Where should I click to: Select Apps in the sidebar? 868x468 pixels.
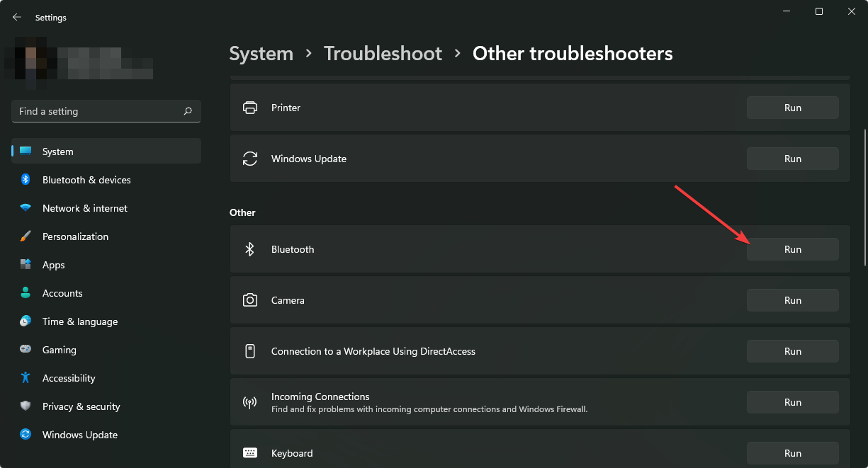coord(106,265)
